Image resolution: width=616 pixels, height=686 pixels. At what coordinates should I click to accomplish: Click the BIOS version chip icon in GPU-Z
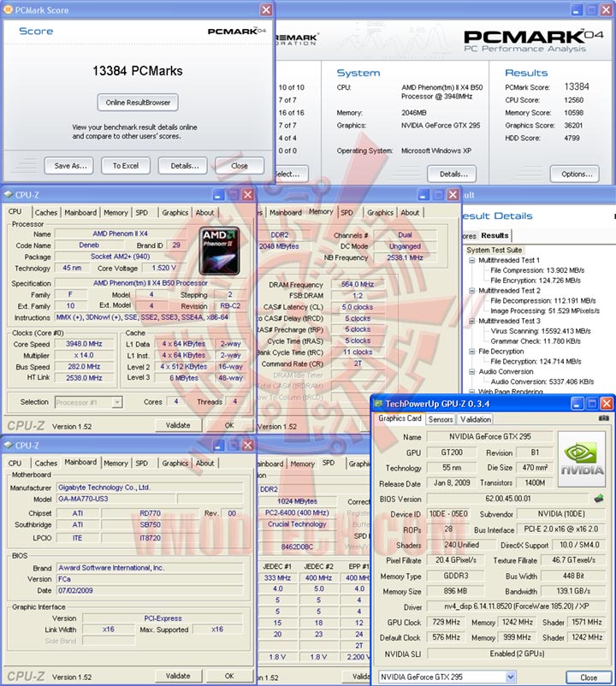click(599, 499)
